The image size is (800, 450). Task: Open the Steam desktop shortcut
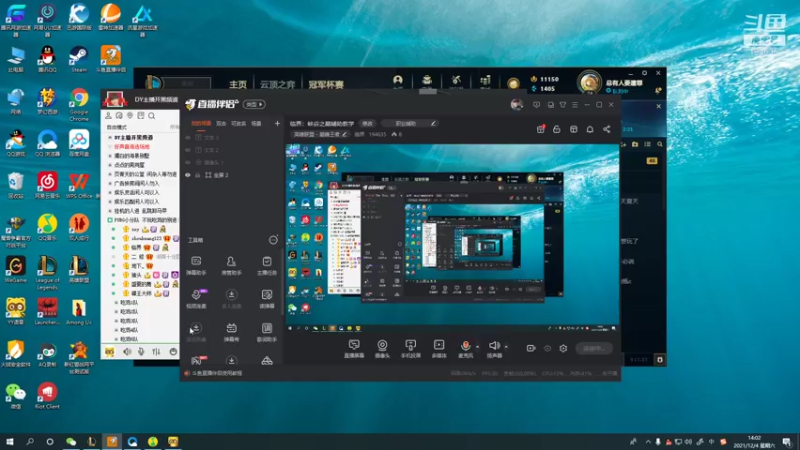pyautogui.click(x=79, y=58)
